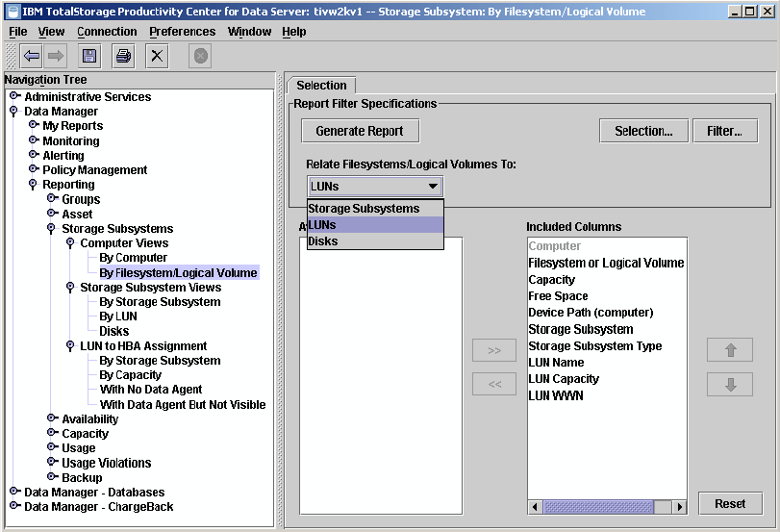Image resolution: width=780 pixels, height=532 pixels.
Task: Click the application icon in title bar
Action: [x=13, y=11]
